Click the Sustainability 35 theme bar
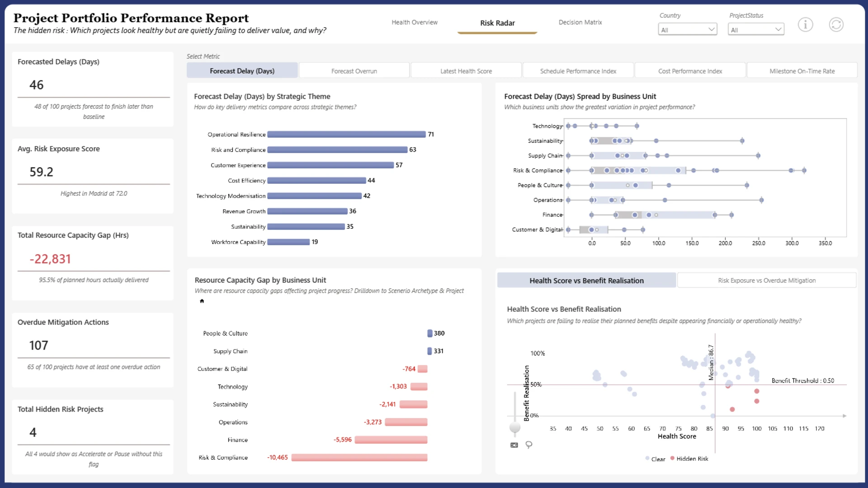This screenshot has width=868, height=488. (306, 226)
